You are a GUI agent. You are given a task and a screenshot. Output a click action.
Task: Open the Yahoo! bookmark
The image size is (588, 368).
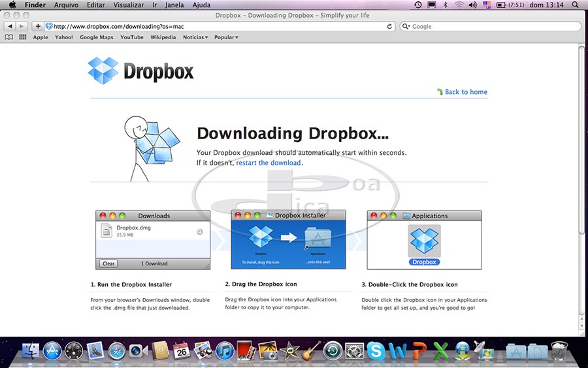pyautogui.click(x=64, y=37)
